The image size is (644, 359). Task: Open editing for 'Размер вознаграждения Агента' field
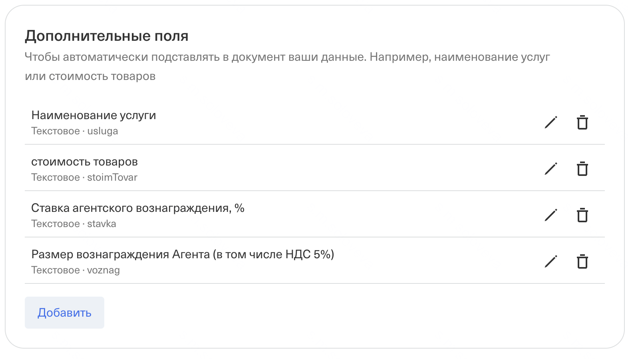551,261
